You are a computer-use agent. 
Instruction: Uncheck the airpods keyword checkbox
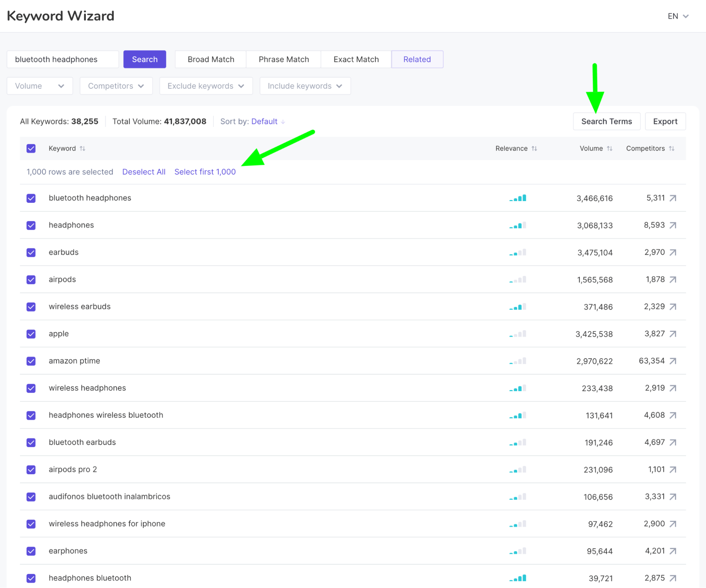(x=31, y=280)
